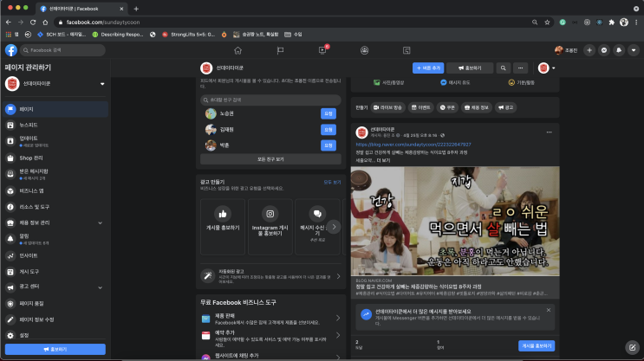Invite 김재원 with the 요청 button
Image resolution: width=644 pixels, height=361 pixels.
[329, 130]
